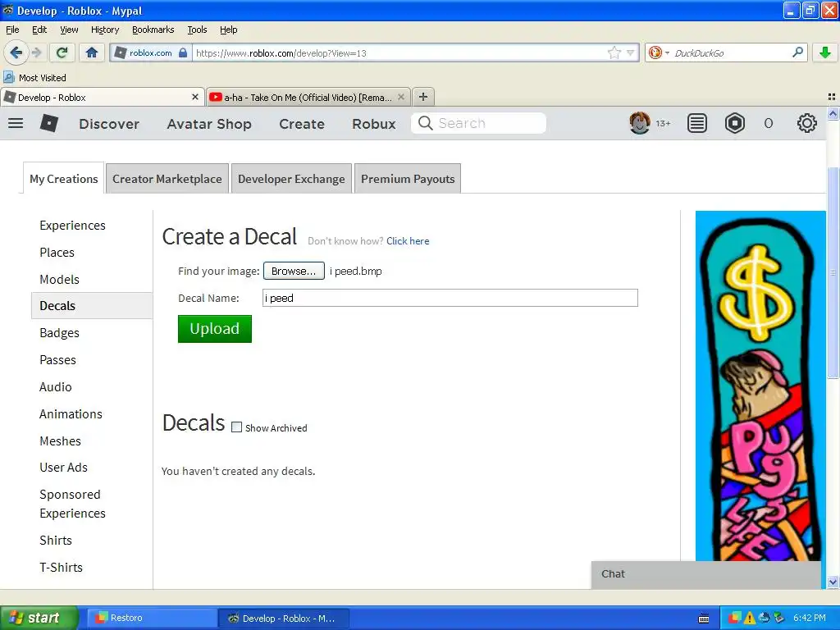This screenshot has width=840, height=630.
Task: Switch to the Creator Marketplace tab
Action: 167,179
